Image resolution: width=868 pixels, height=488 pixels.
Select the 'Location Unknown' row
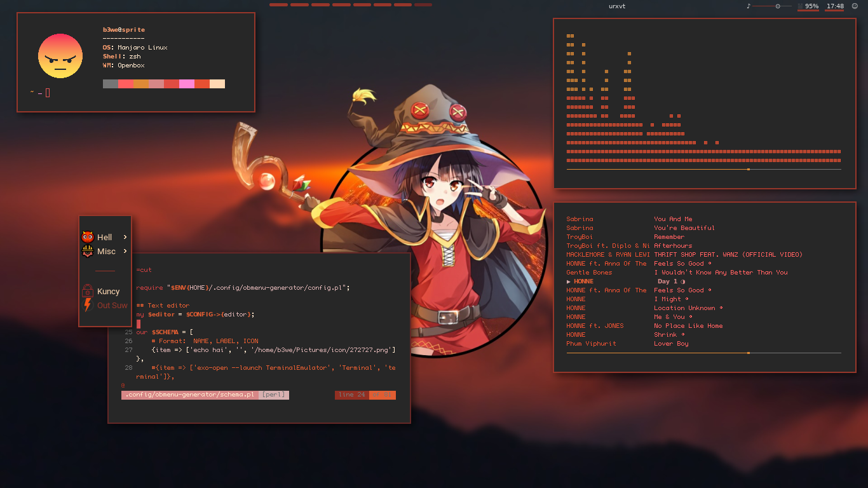pyautogui.click(x=703, y=308)
